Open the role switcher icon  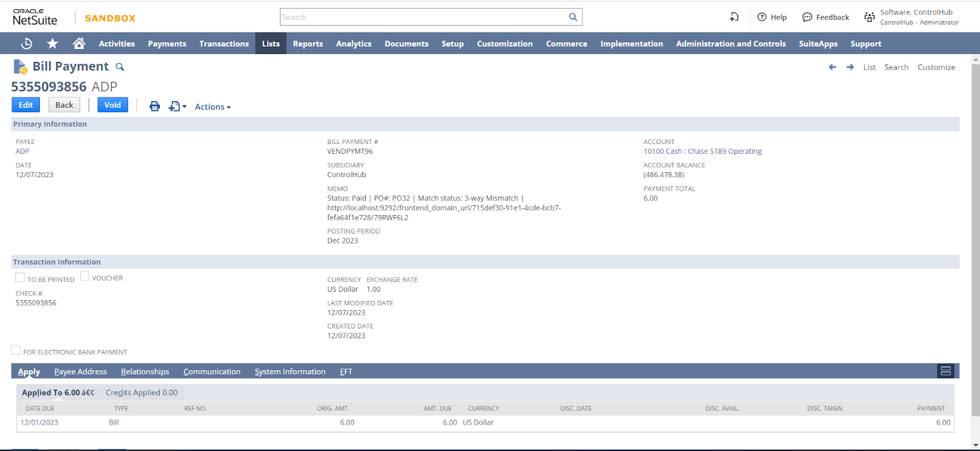coord(870,17)
